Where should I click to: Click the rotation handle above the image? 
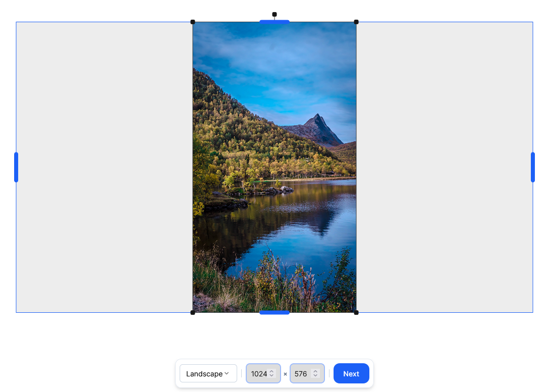click(275, 14)
